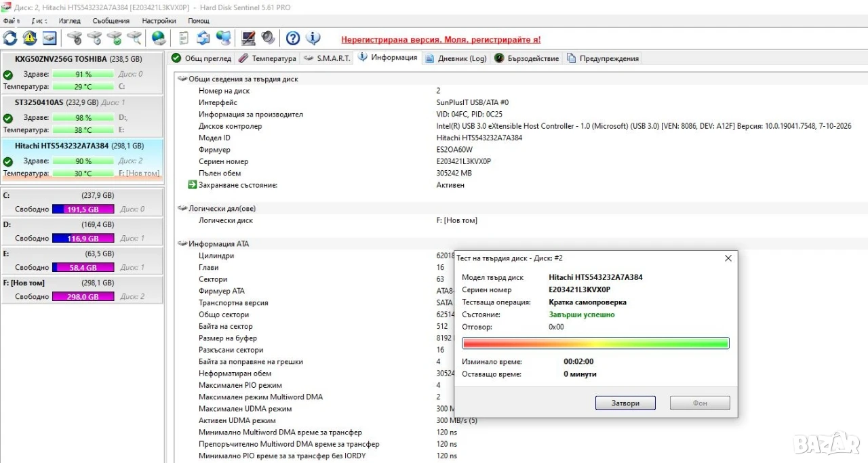Open the Предупреждения tab
Screen dimensions: 868x463
coord(603,58)
